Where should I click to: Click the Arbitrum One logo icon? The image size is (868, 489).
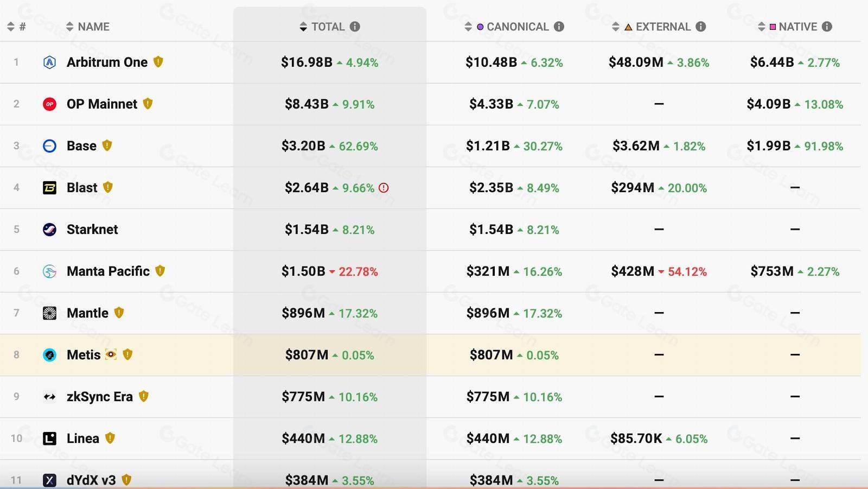pyautogui.click(x=49, y=62)
